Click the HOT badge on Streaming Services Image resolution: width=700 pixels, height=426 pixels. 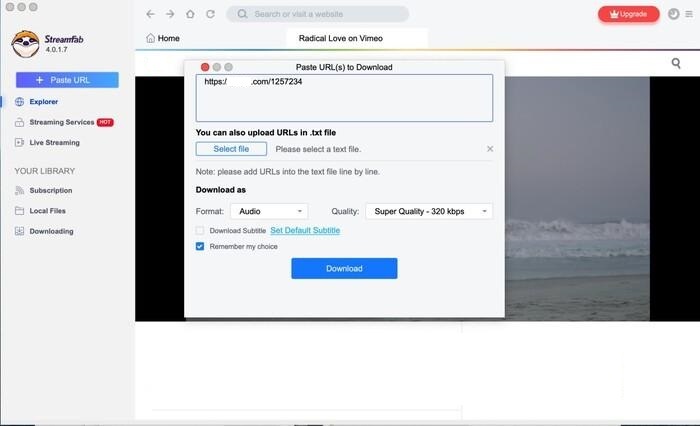tap(105, 122)
